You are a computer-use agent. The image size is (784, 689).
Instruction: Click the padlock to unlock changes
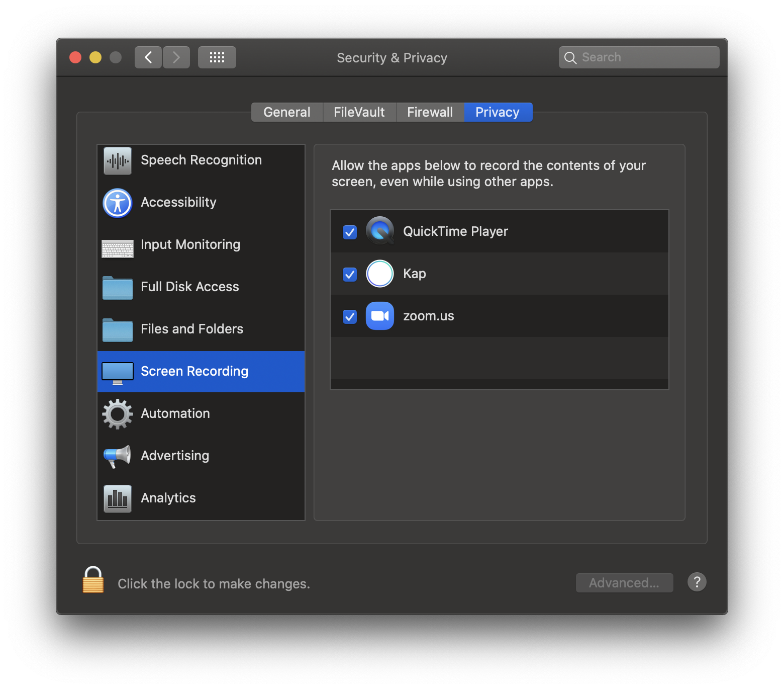pyautogui.click(x=93, y=580)
